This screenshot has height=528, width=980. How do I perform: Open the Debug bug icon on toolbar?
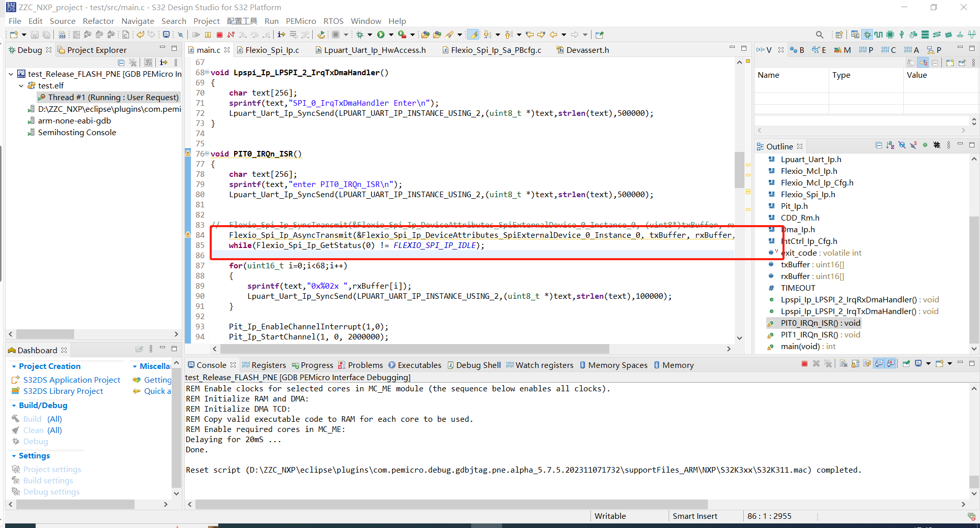(x=360, y=35)
